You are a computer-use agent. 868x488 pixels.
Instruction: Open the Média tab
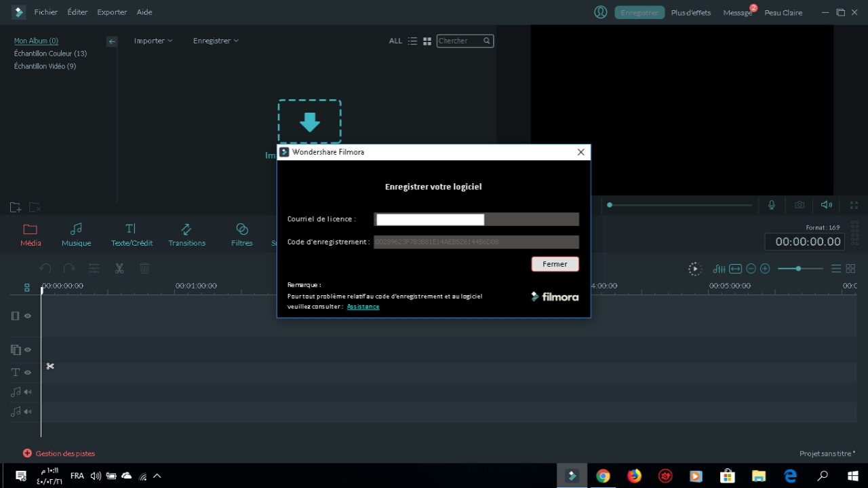click(x=31, y=235)
